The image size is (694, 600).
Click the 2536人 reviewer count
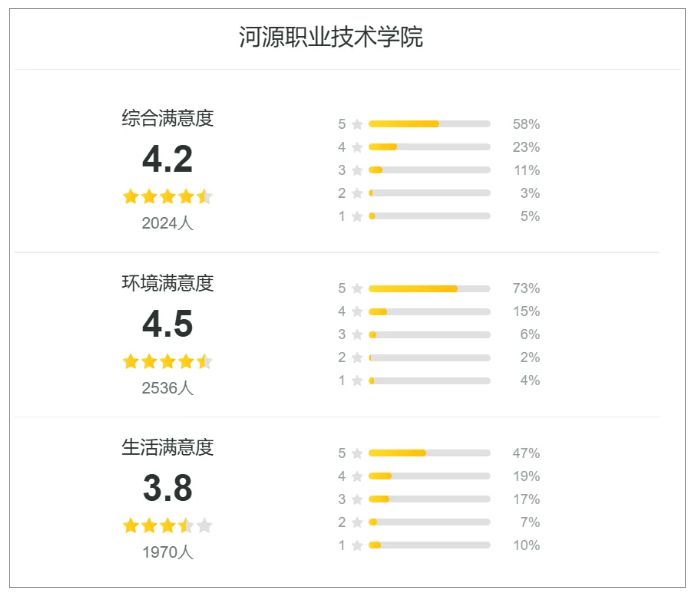coord(167,388)
